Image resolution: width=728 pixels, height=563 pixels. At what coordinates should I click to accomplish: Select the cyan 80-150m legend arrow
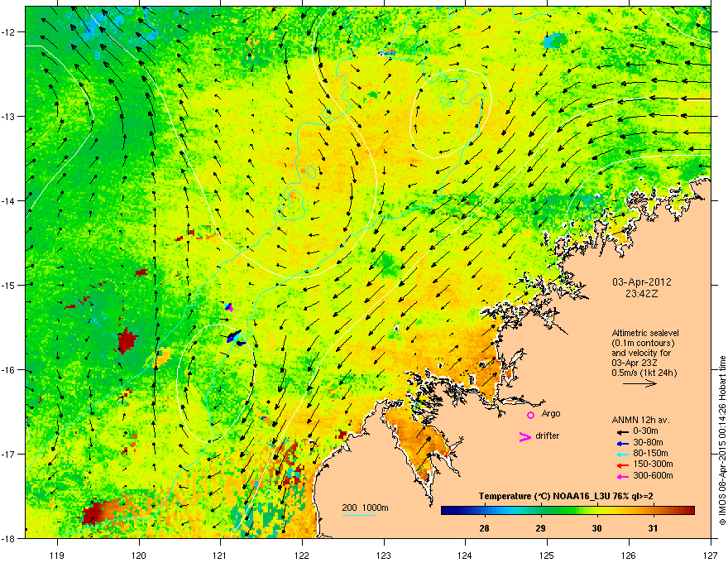pos(621,454)
